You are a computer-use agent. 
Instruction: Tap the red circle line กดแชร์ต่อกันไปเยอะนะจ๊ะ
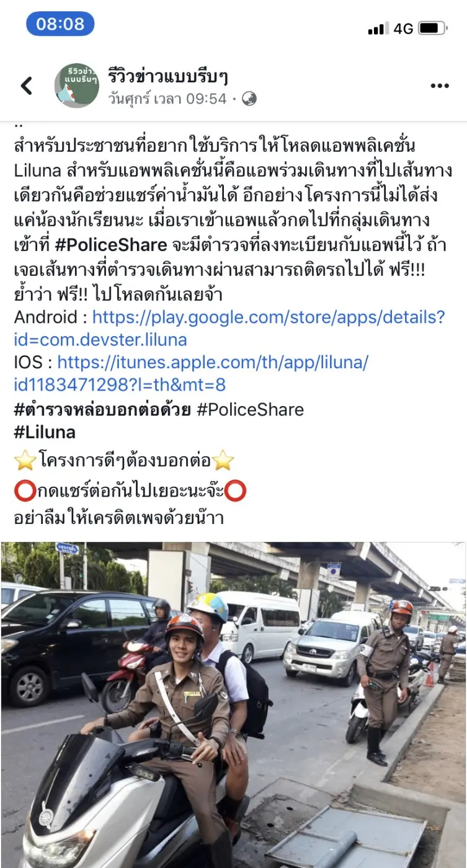click(130, 491)
